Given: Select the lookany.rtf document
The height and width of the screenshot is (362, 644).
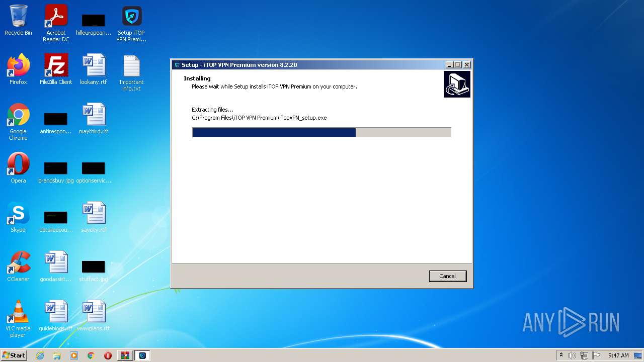Looking at the screenshot, I should (94, 69).
